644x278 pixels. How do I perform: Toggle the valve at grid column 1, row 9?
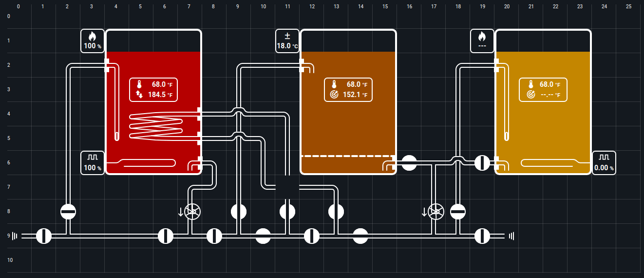click(44, 236)
